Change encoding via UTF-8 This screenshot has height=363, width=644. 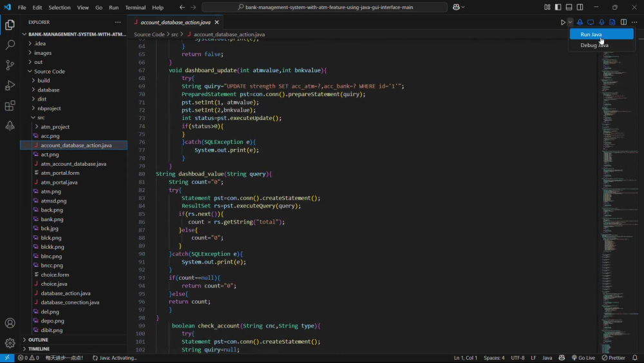point(518,358)
